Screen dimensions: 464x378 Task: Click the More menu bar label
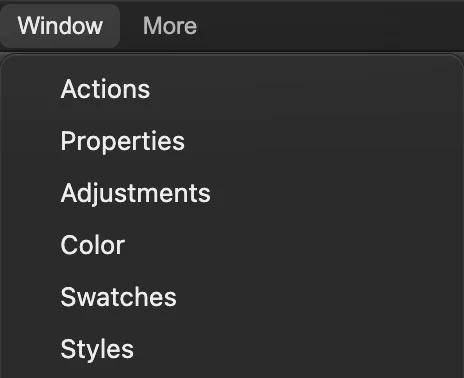[x=170, y=26]
